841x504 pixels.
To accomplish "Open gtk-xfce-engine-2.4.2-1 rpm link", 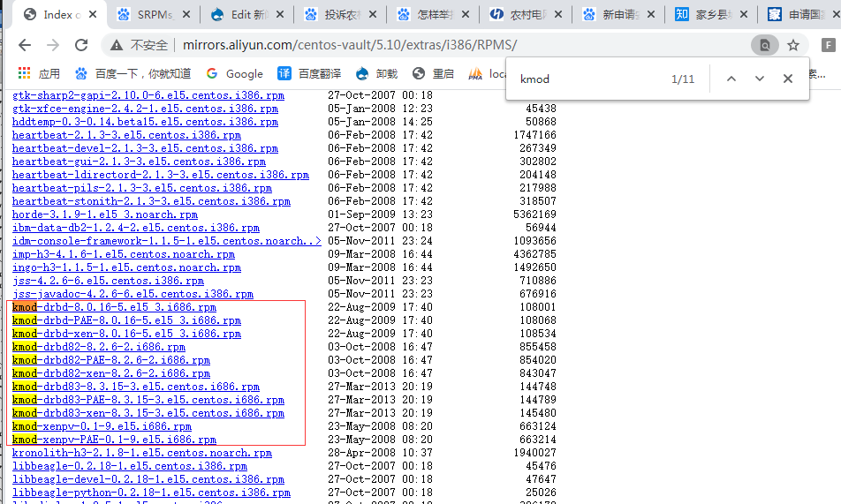I will tap(146, 109).
